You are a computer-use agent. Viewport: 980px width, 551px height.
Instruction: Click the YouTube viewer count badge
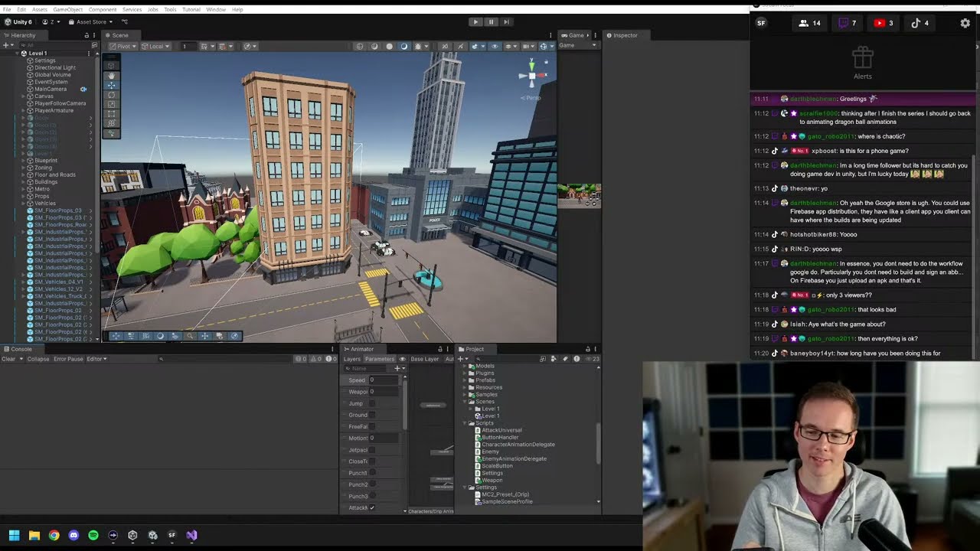[x=884, y=23]
